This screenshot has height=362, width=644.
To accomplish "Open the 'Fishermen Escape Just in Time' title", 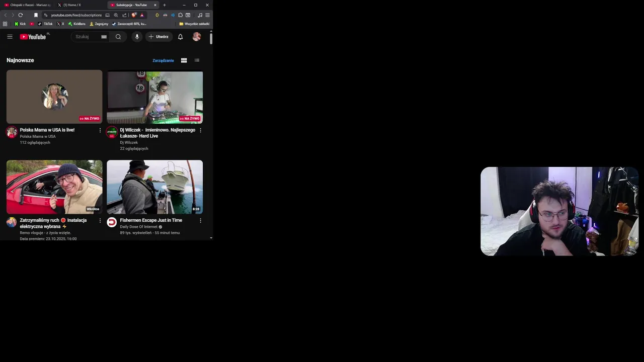I will coord(151,220).
